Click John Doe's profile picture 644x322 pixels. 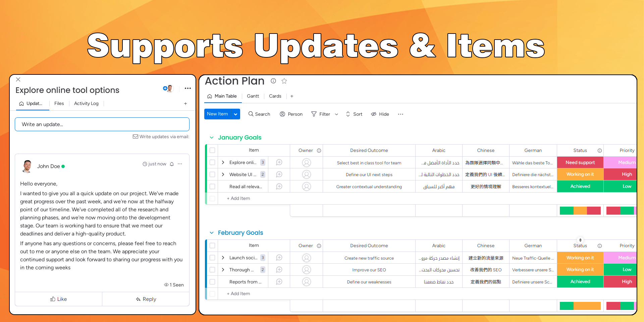click(27, 166)
